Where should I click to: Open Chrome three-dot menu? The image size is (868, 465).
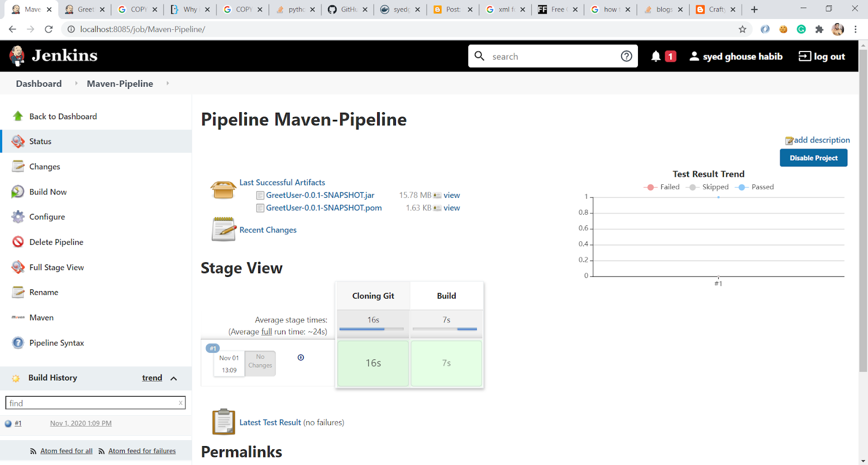point(856,29)
